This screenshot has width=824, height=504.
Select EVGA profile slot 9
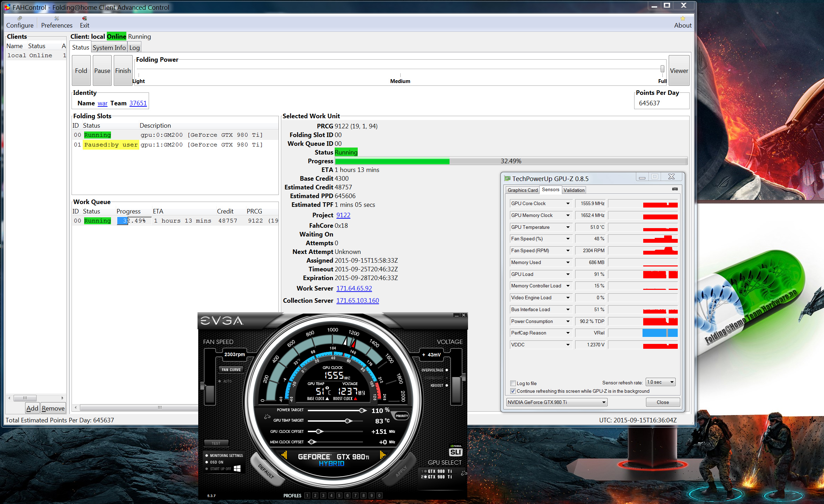coord(371,496)
